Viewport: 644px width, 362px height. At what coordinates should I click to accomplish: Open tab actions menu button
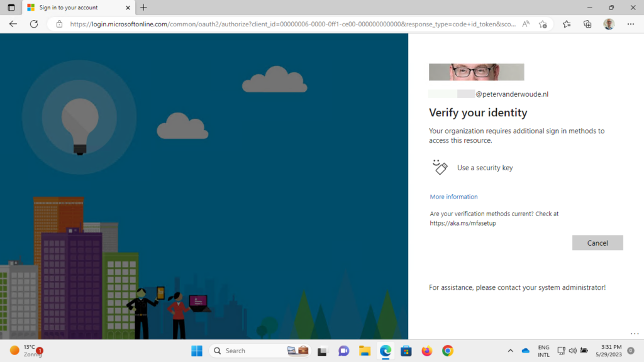click(x=11, y=8)
